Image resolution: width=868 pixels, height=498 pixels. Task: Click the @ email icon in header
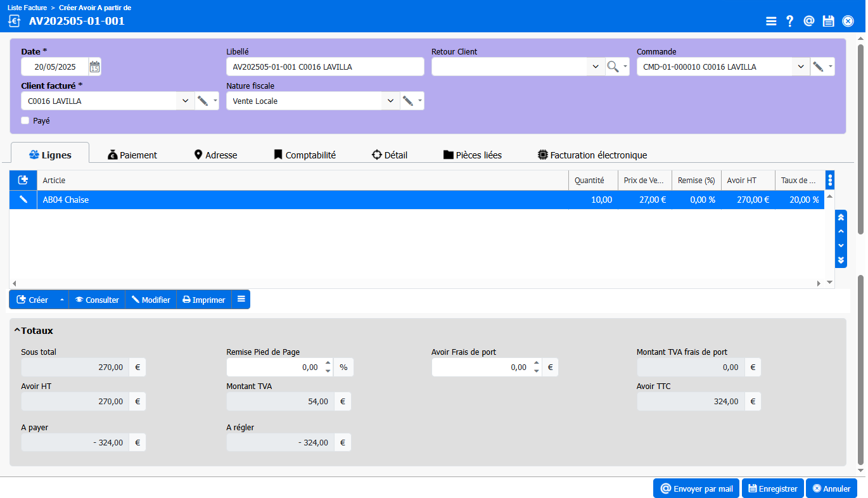click(x=808, y=21)
